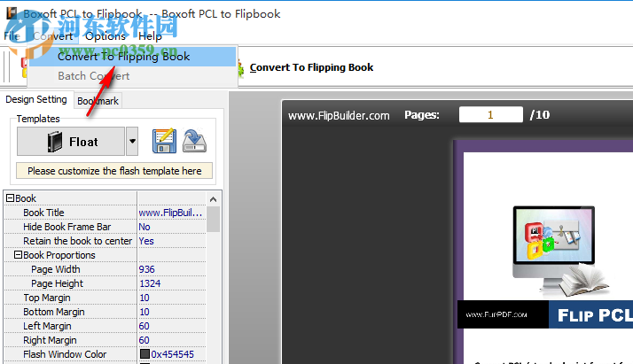
Task: Switch to the Bookmark tab
Action: coord(98,101)
